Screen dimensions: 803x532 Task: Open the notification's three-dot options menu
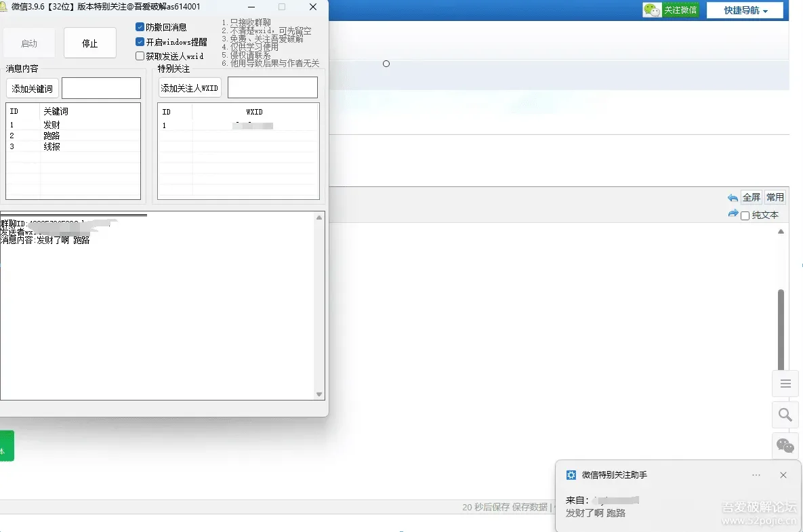pyautogui.click(x=756, y=475)
